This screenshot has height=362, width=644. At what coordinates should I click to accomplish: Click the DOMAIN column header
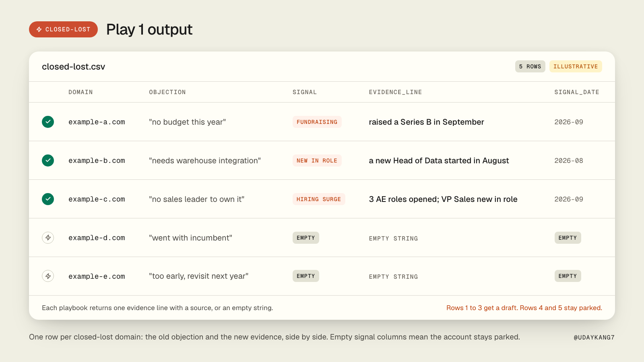(x=80, y=92)
